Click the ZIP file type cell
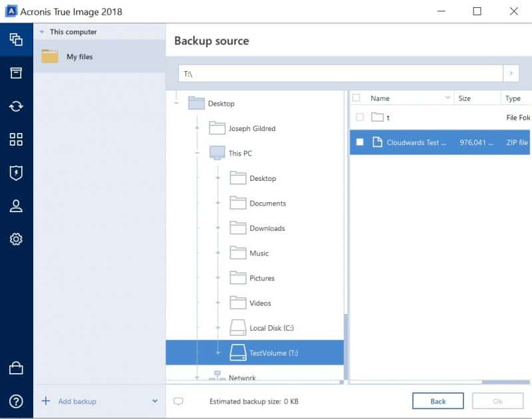The image size is (532, 419). (x=517, y=142)
